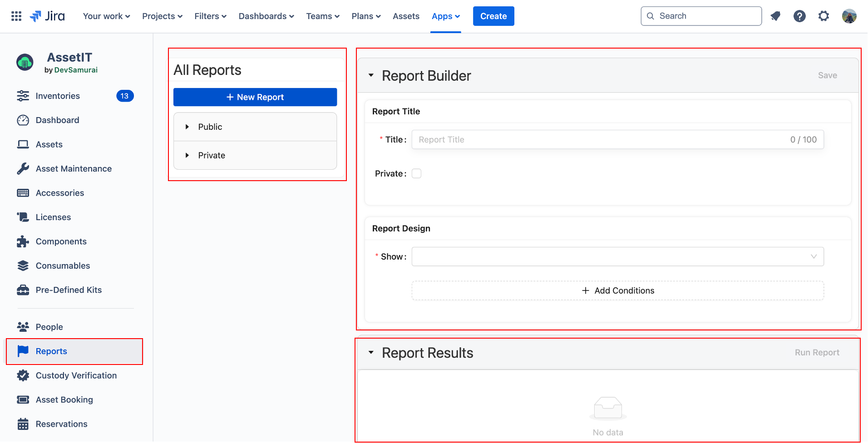The height and width of the screenshot is (443, 868).
Task: Open the settings gear icon
Action: click(824, 16)
